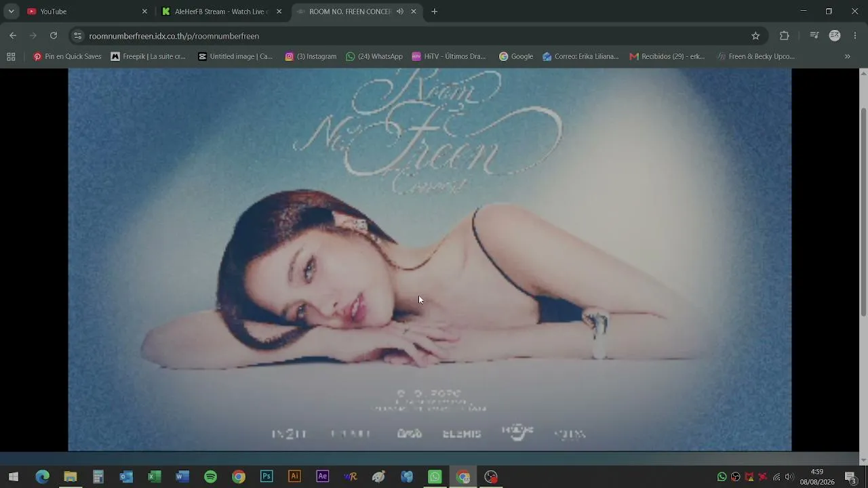This screenshot has height=488, width=868.
Task: Open the Instagram bookmark
Action: click(311, 57)
